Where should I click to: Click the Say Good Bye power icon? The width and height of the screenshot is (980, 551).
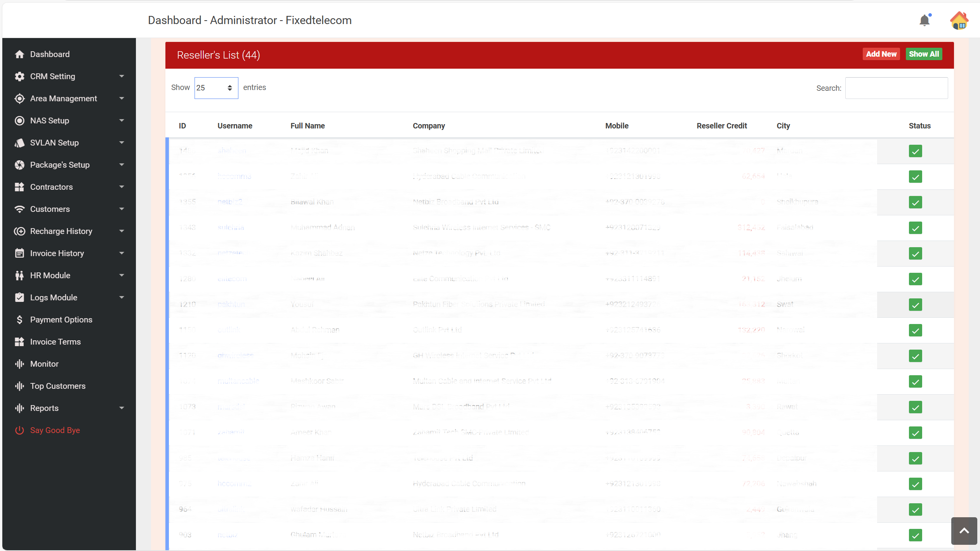click(x=20, y=430)
